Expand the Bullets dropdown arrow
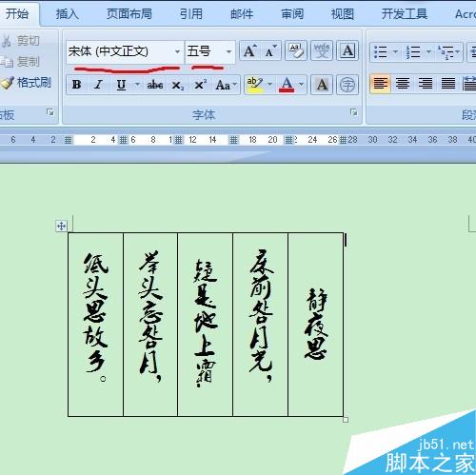476x475 pixels. tap(395, 51)
